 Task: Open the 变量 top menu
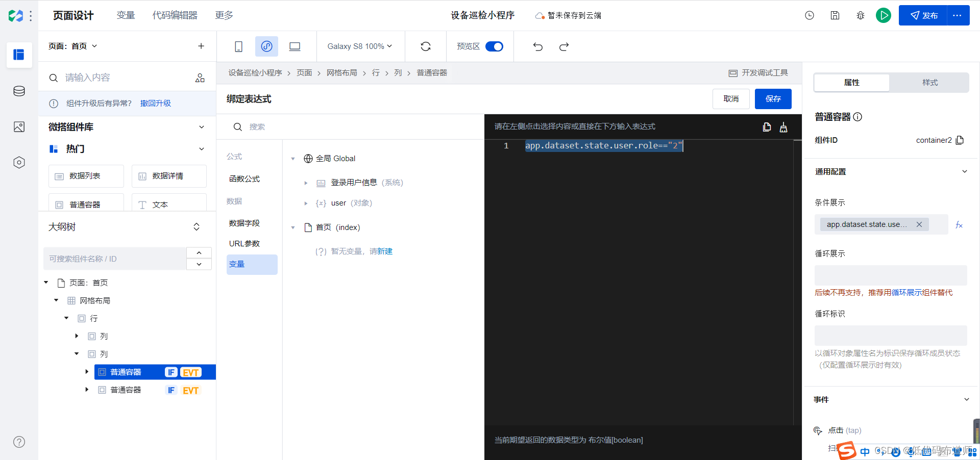(126, 15)
